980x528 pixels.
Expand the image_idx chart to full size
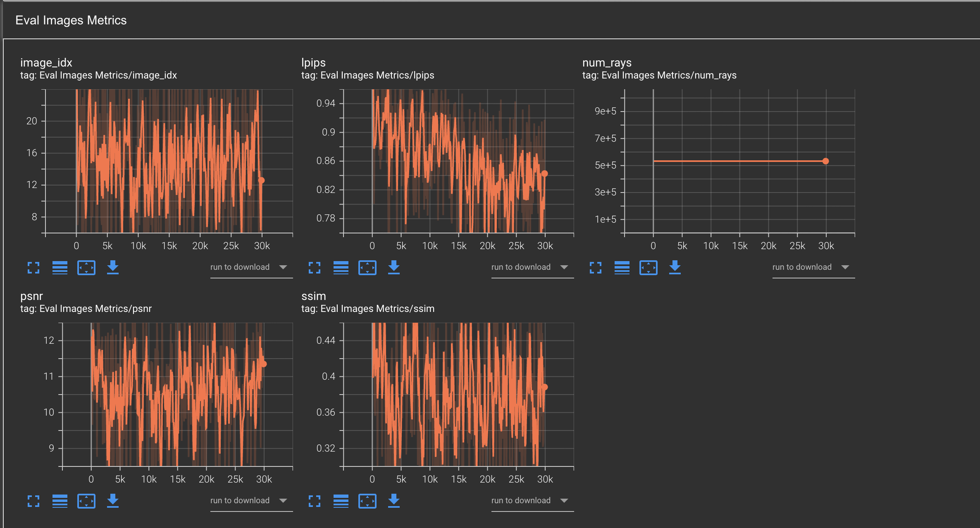(33, 268)
